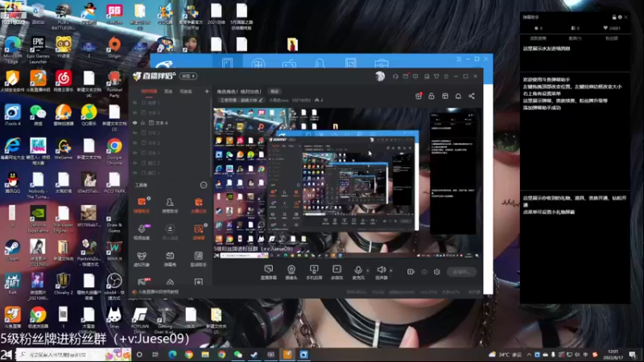Click the lock icon in the room toolbar

(x=431, y=96)
